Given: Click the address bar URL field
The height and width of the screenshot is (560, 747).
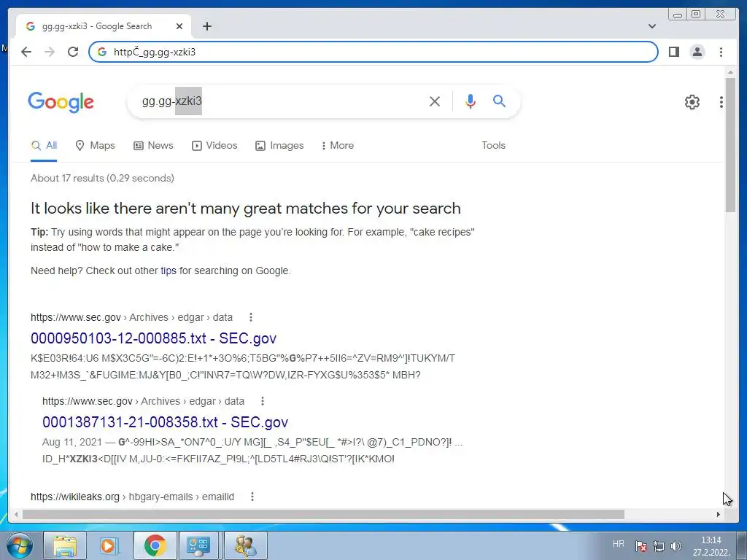Looking at the screenshot, I should pyautogui.click(x=373, y=52).
